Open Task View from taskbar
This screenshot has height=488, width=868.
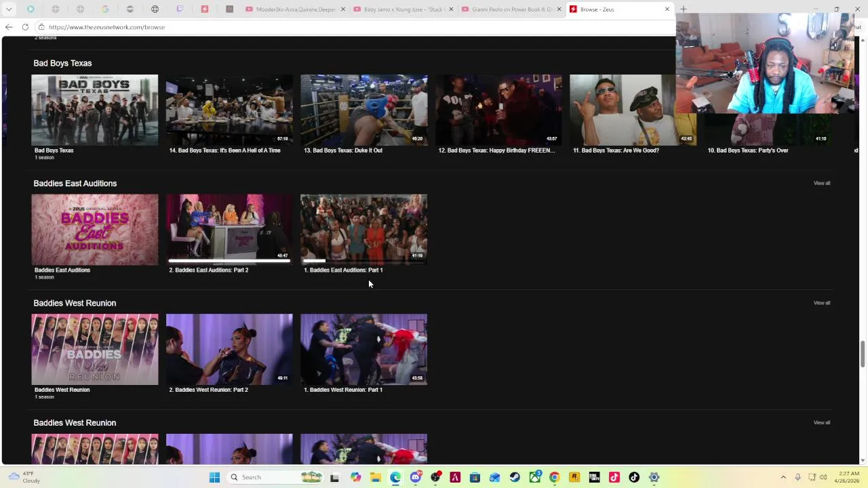click(x=334, y=477)
